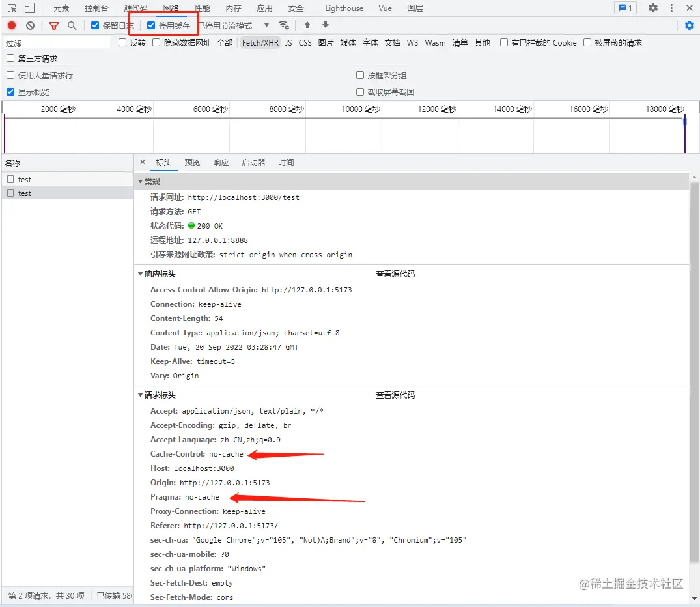Toggle the preserve log checkbox
Image resolution: width=700 pixels, height=607 pixels.
pos(95,25)
